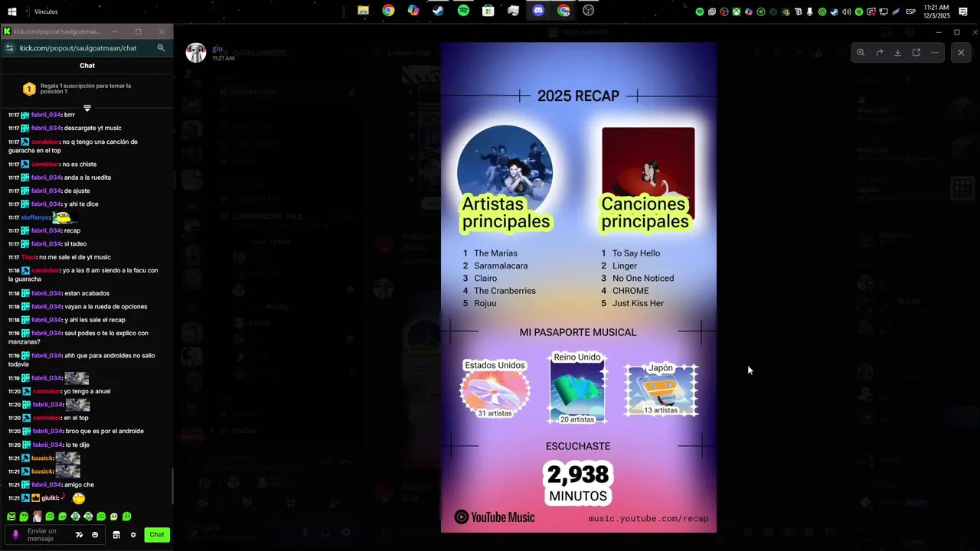This screenshot has height=551, width=980.
Task: Click the yellow thinking emoji in giulki's message
Action: click(x=79, y=498)
